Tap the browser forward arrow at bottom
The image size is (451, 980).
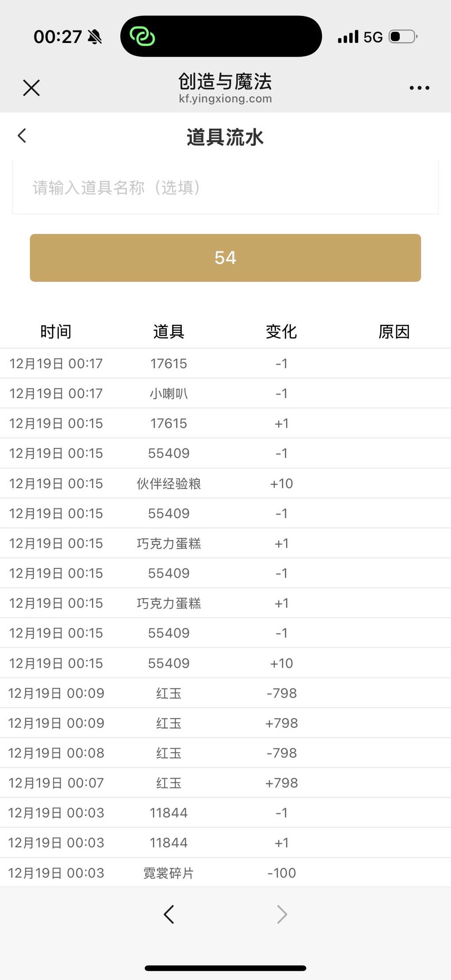click(x=282, y=914)
